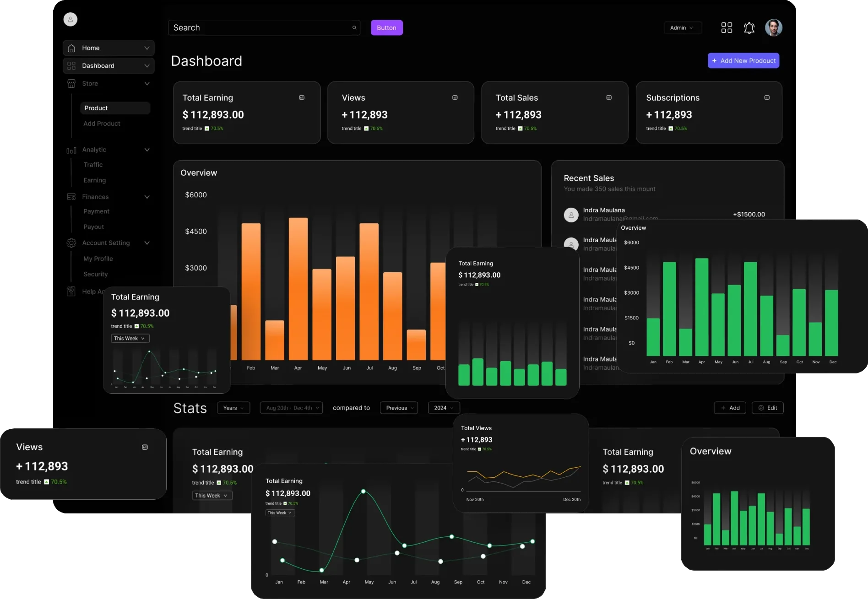Click the Analytic bar-chart icon
This screenshot has height=599, width=868.
click(x=71, y=150)
